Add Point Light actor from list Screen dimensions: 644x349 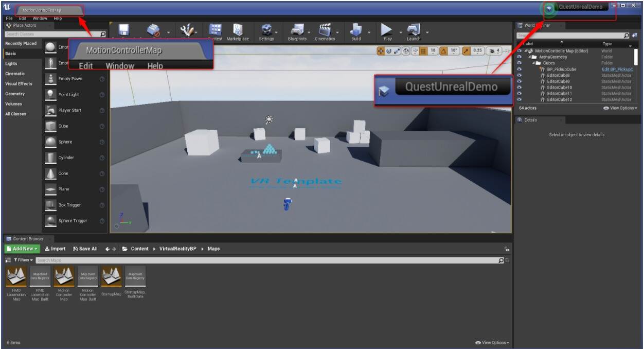tap(69, 94)
